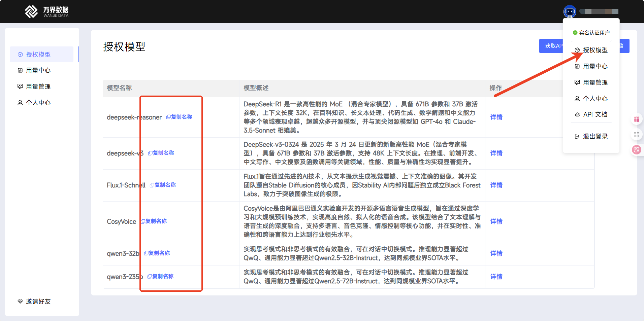This screenshot has height=321, width=644.
Task: Click the 个人中心 person icon in the sidebar
Action: click(x=20, y=103)
